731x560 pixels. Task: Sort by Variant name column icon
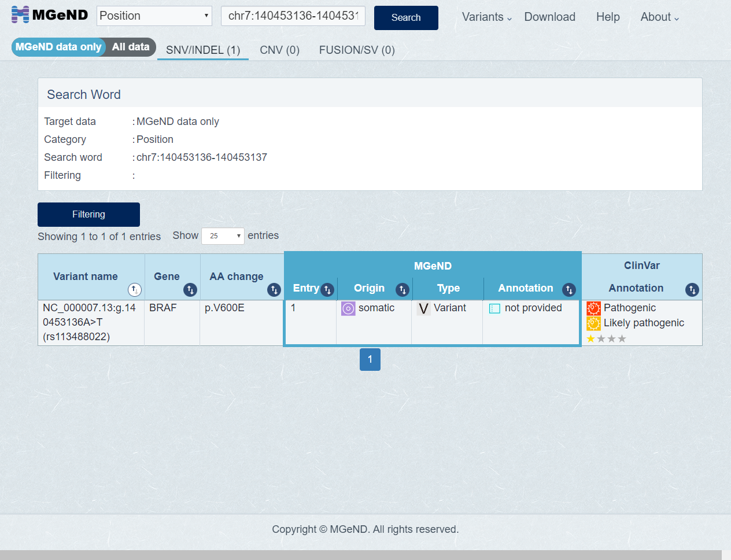(x=134, y=290)
